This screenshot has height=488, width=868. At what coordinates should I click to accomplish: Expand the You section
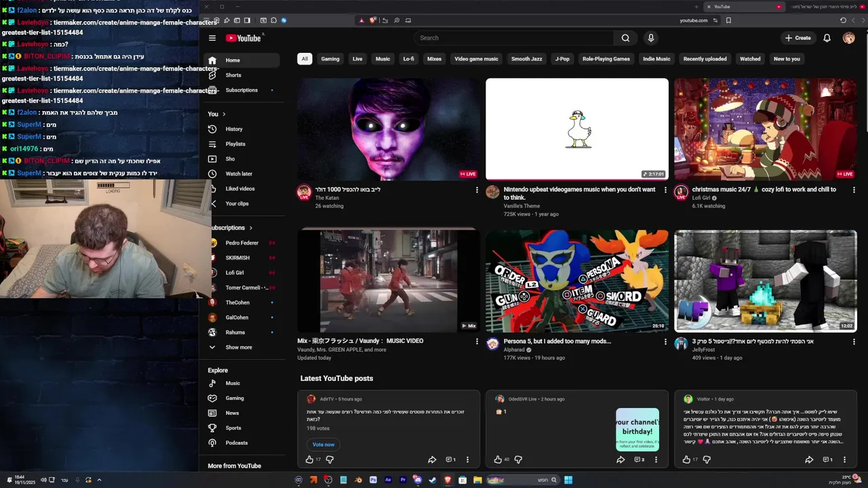pyautogui.click(x=217, y=114)
